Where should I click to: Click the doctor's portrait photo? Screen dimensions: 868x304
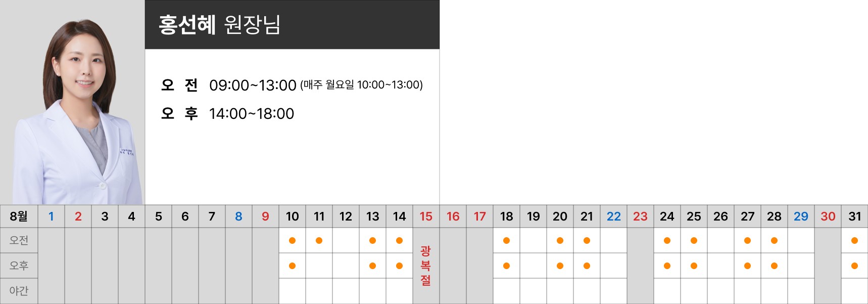(x=72, y=102)
